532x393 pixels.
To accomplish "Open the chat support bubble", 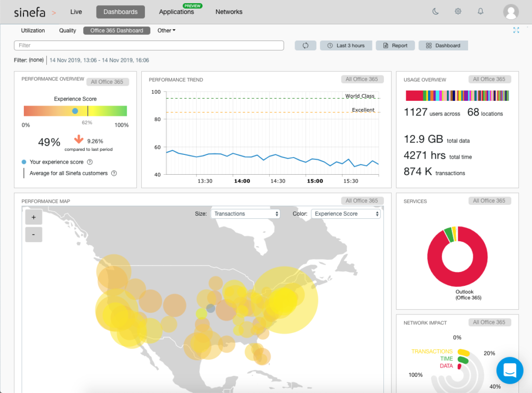I will [x=510, y=370].
